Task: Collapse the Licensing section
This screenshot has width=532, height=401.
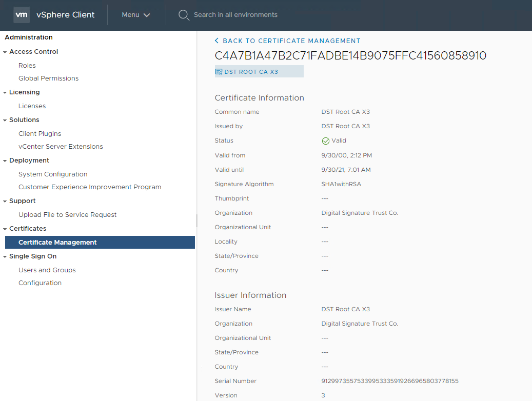Action: (x=5, y=93)
